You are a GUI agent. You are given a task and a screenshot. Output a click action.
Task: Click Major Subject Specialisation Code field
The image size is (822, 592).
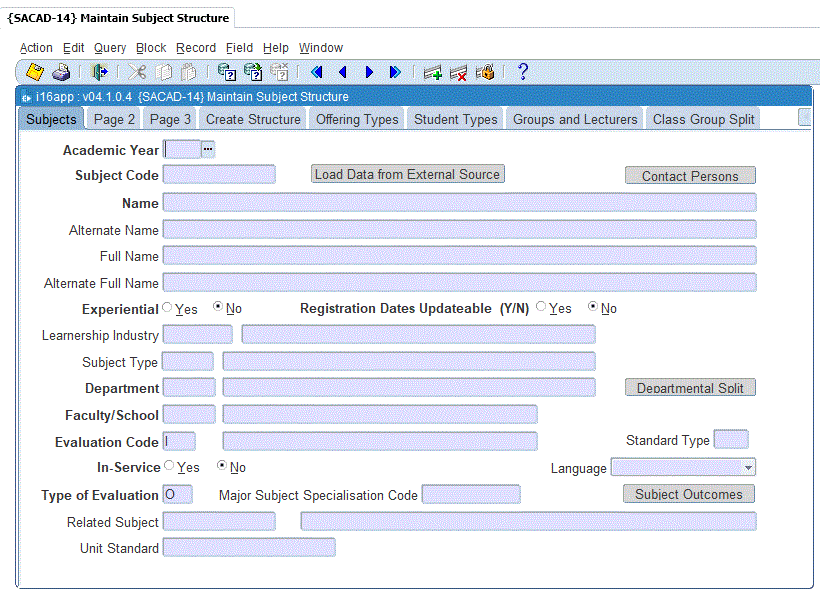click(471, 494)
